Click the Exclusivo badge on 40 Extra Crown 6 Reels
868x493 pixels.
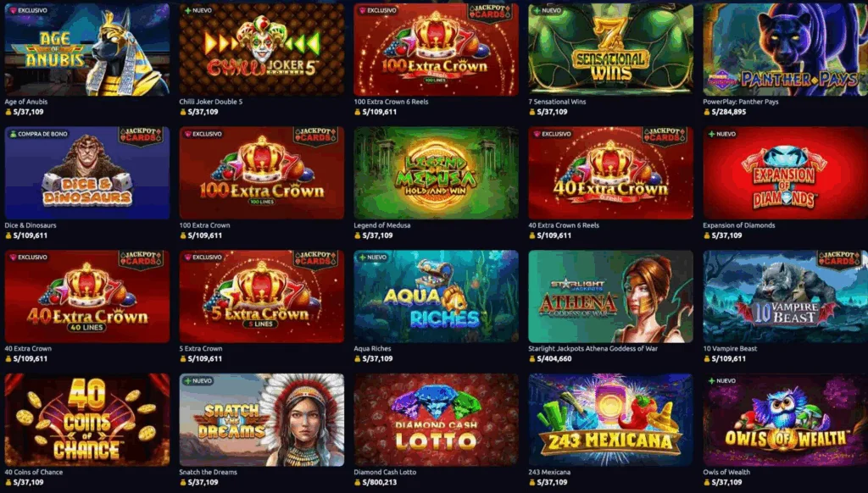[553, 134]
